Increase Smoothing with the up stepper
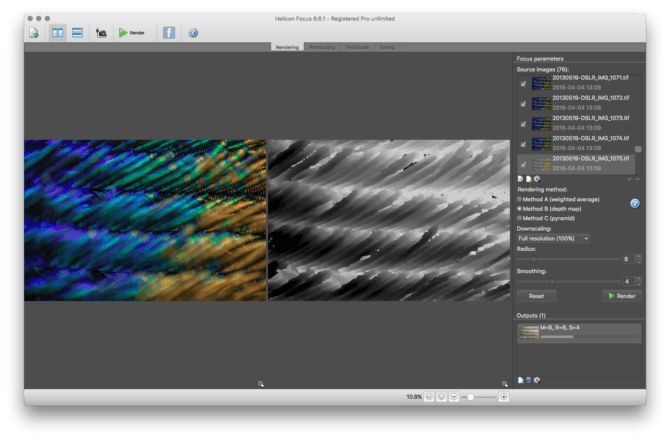Viewport: 670px width, 440px height. click(639, 279)
